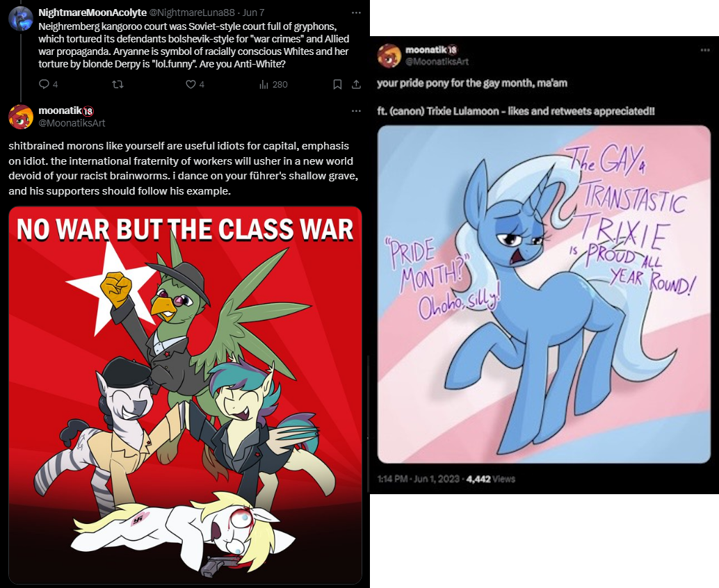719x588 pixels.
Task: Open view analytics showing 280 views
Action: coord(273,84)
